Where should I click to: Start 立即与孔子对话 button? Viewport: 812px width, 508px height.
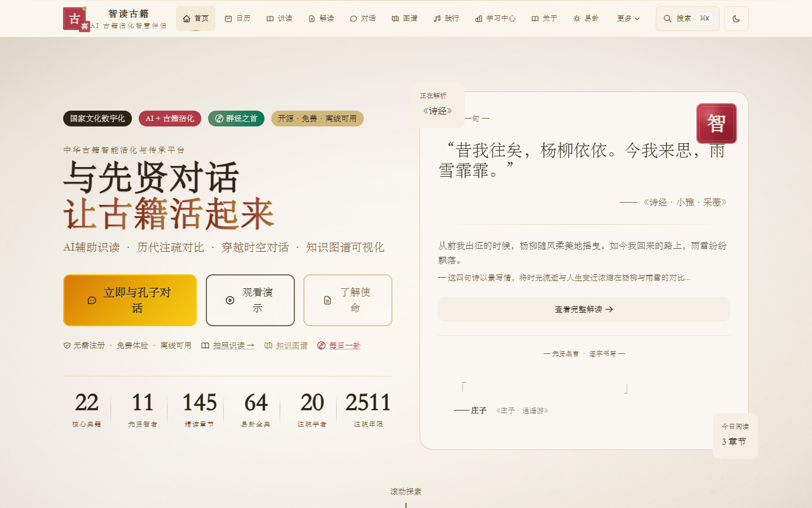pos(130,300)
